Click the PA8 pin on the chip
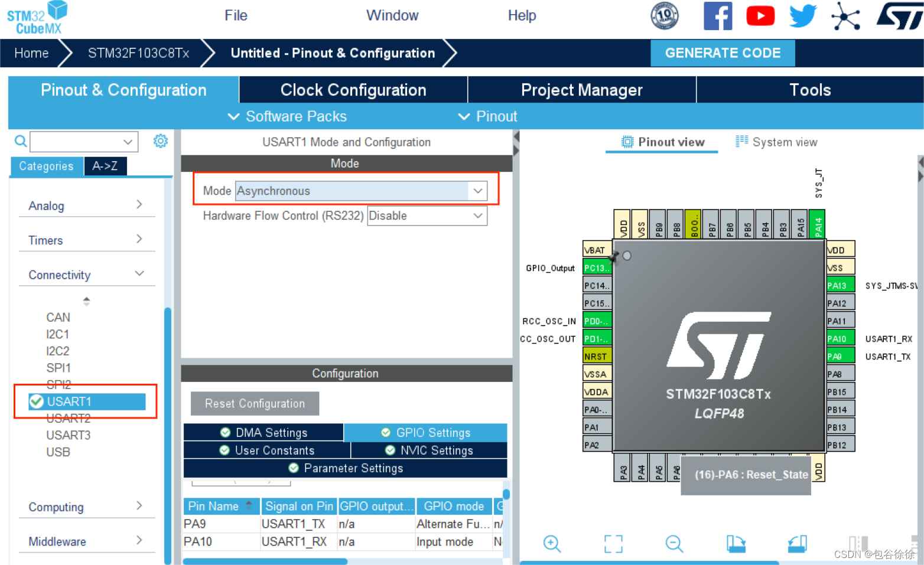This screenshot has width=924, height=565. coord(840,374)
